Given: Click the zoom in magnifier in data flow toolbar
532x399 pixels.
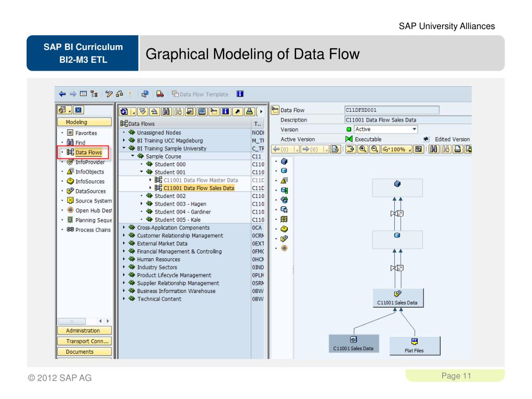Looking at the screenshot, I should pyautogui.click(x=363, y=149).
